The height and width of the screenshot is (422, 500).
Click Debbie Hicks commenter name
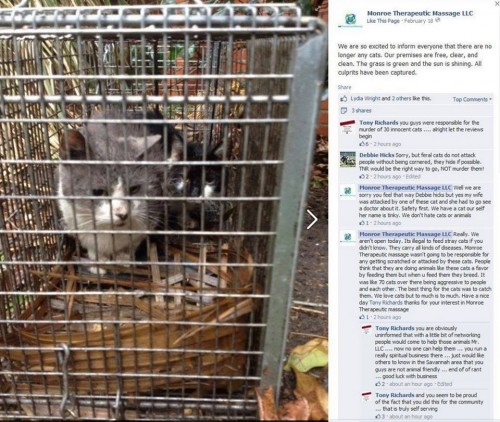[377, 155]
